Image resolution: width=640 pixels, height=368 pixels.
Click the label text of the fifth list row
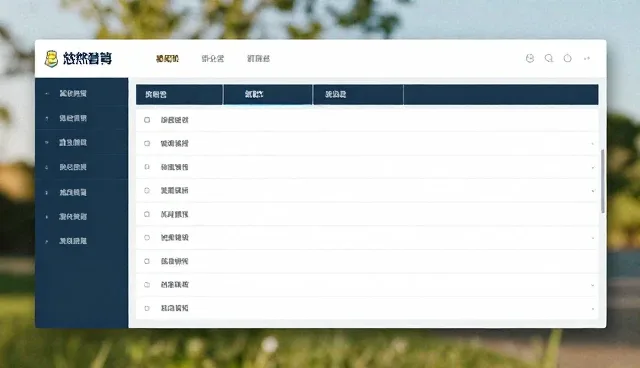click(x=175, y=214)
